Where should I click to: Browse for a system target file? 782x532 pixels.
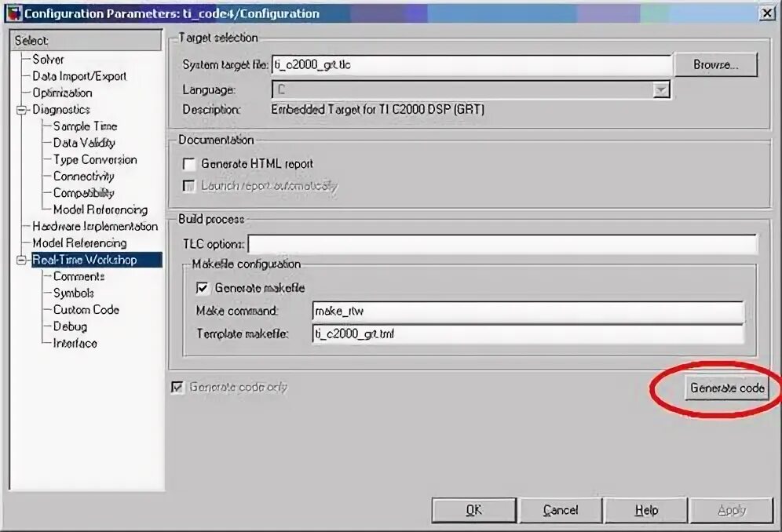point(716,65)
